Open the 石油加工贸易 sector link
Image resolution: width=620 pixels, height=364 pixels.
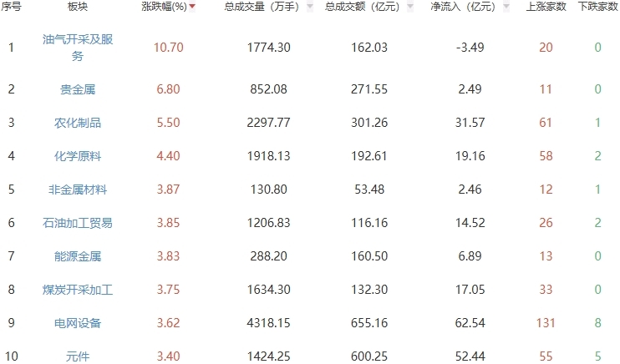point(78,223)
